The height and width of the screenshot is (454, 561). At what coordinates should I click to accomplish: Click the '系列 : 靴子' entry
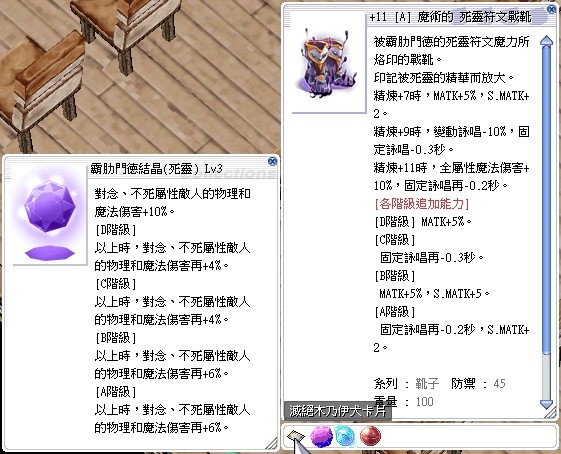point(406,384)
